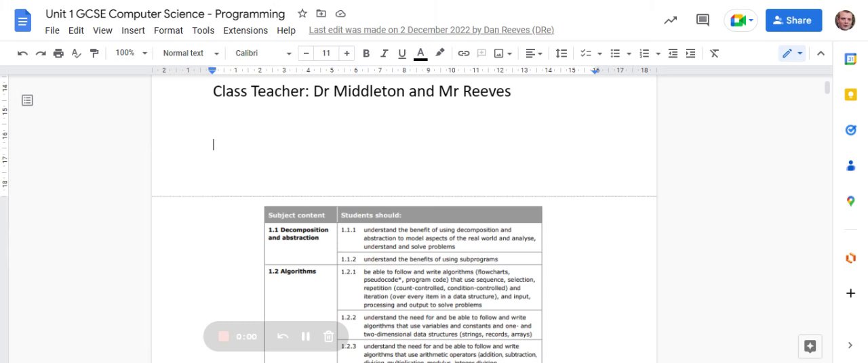This screenshot has height=363, width=868.
Task: Open Google Maps side panel
Action: 850,201
